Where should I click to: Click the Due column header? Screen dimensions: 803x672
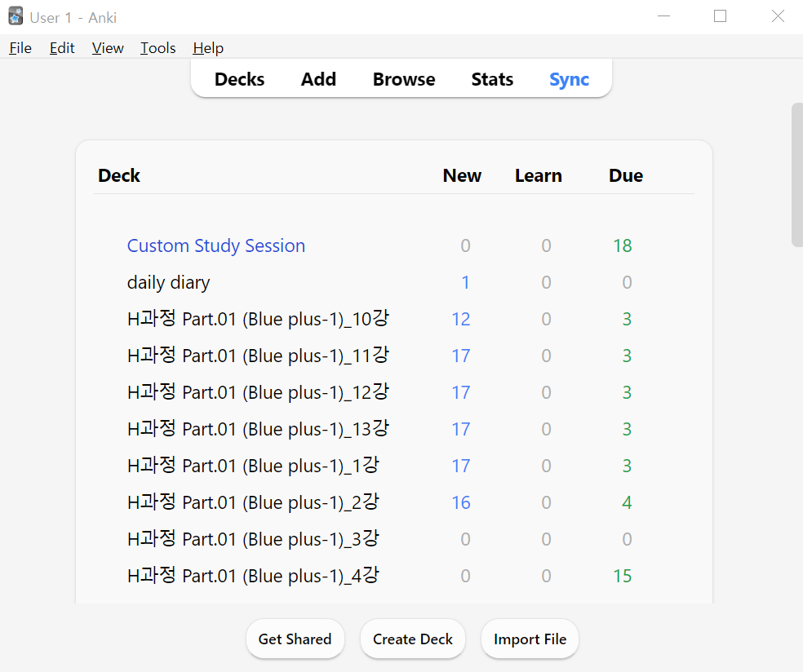point(626,175)
